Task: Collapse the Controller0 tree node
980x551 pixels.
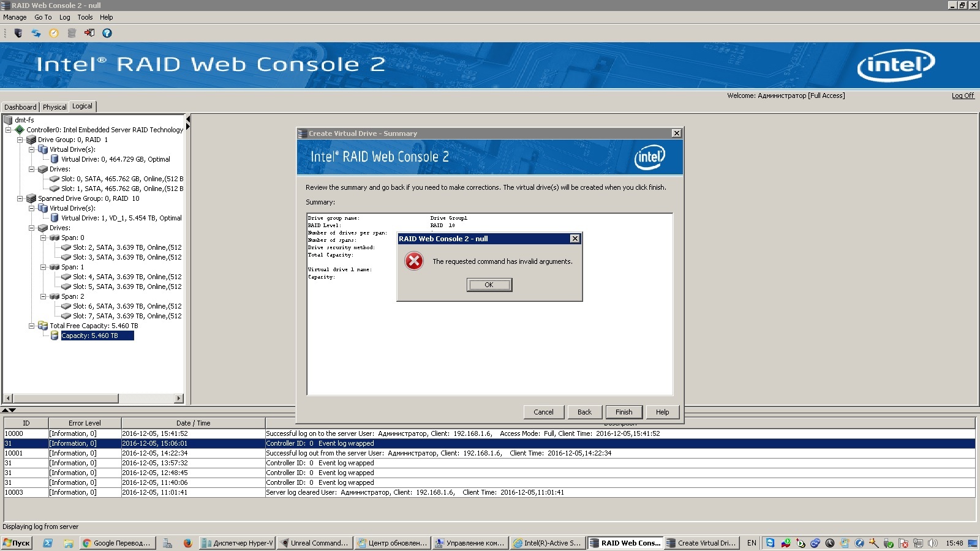Action: pos(8,130)
